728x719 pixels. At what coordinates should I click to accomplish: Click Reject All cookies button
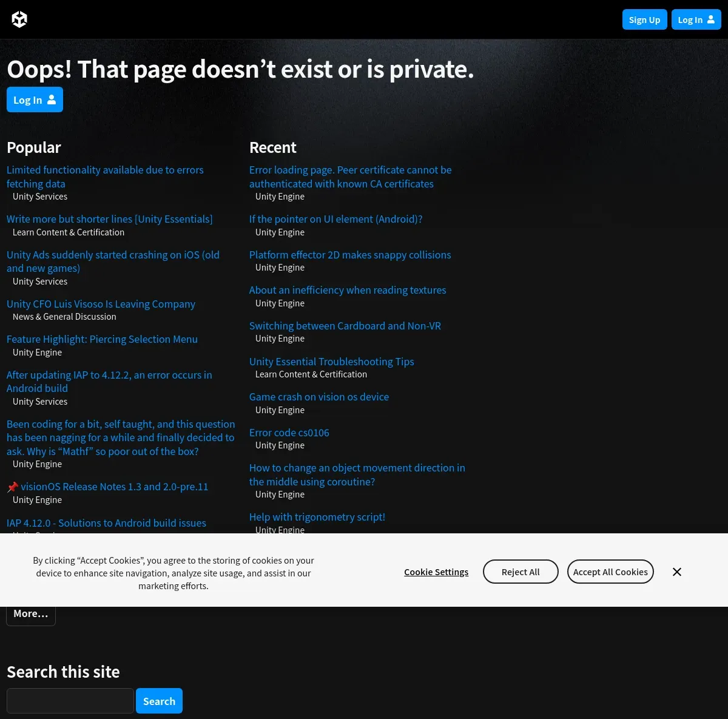click(x=521, y=572)
